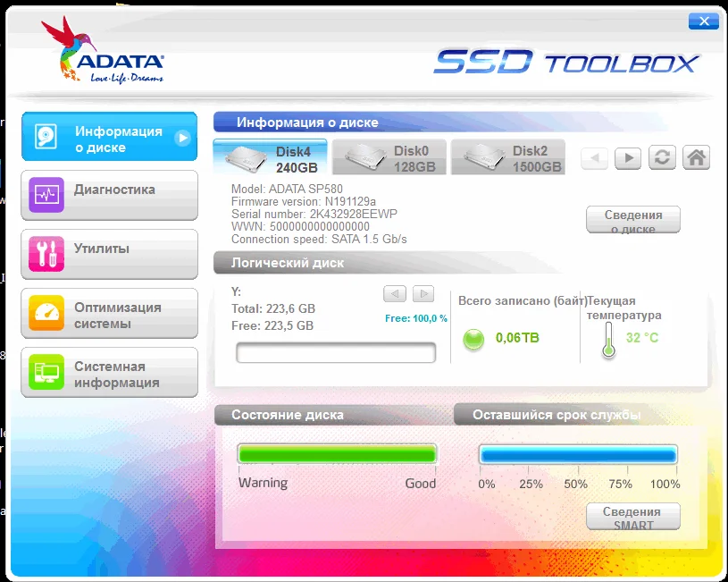The height and width of the screenshot is (582, 728).
Task: Open the Диагностика section
Action: (109, 195)
